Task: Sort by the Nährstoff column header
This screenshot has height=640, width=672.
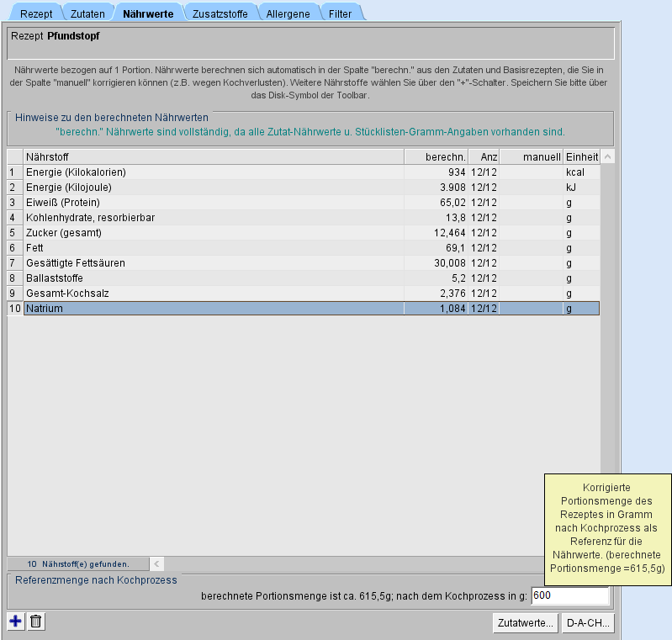Action: [213, 156]
